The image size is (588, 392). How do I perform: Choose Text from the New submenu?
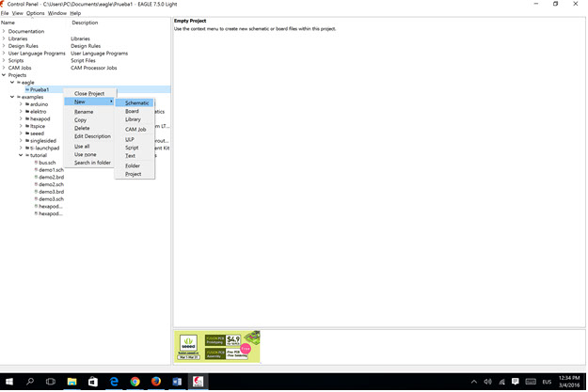(135, 156)
